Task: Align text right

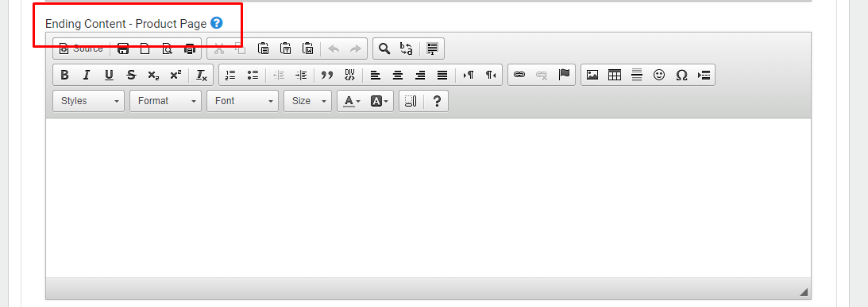Action: click(420, 75)
